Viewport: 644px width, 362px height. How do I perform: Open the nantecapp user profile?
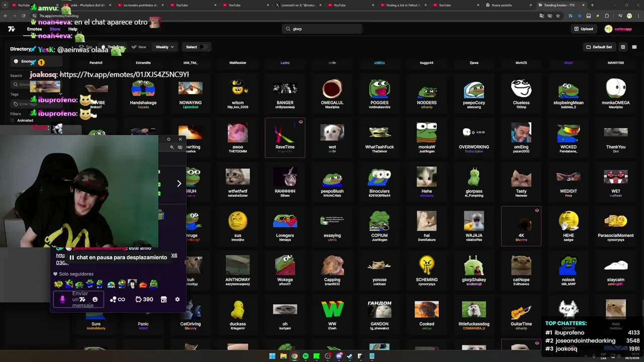tap(619, 29)
